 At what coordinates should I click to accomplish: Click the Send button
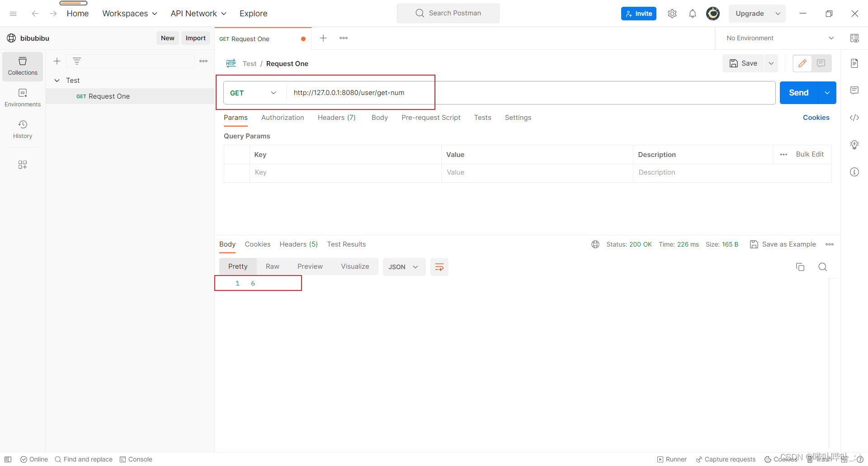(798, 93)
